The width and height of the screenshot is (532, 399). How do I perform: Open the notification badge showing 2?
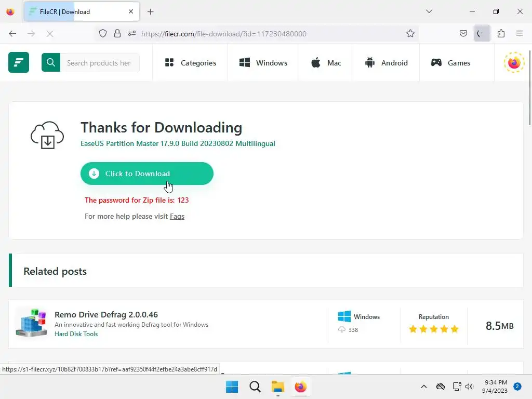(x=517, y=387)
